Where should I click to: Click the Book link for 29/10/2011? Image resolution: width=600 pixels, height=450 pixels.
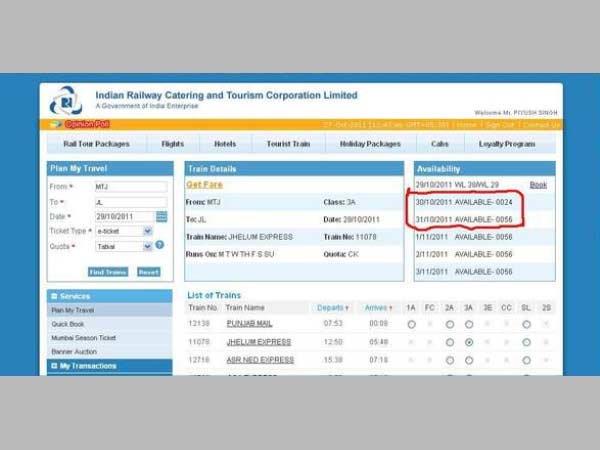click(x=538, y=185)
